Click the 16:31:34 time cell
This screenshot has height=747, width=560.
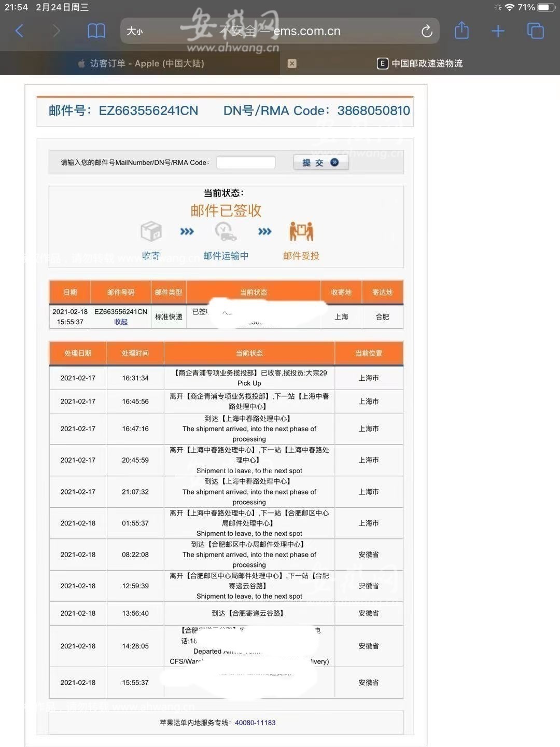135,378
